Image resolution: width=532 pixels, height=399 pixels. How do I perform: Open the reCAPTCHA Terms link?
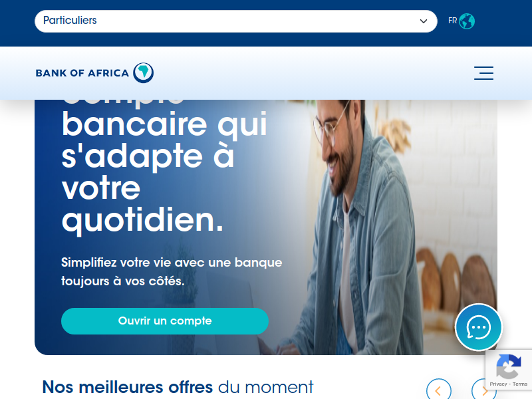click(520, 384)
